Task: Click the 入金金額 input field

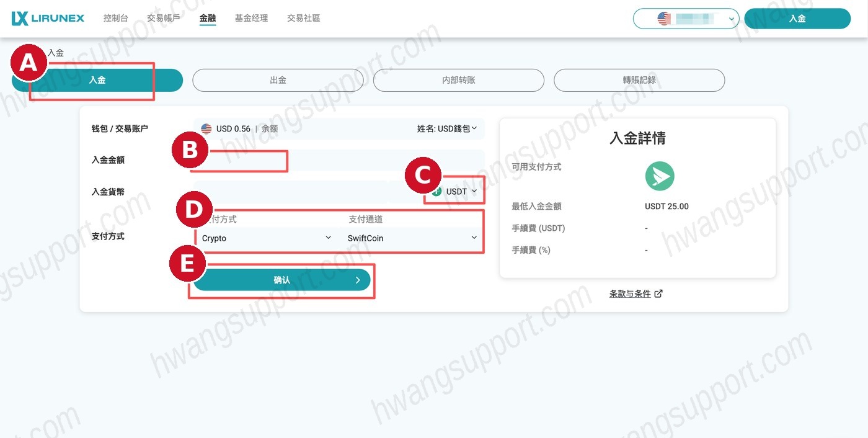Action: click(339, 161)
